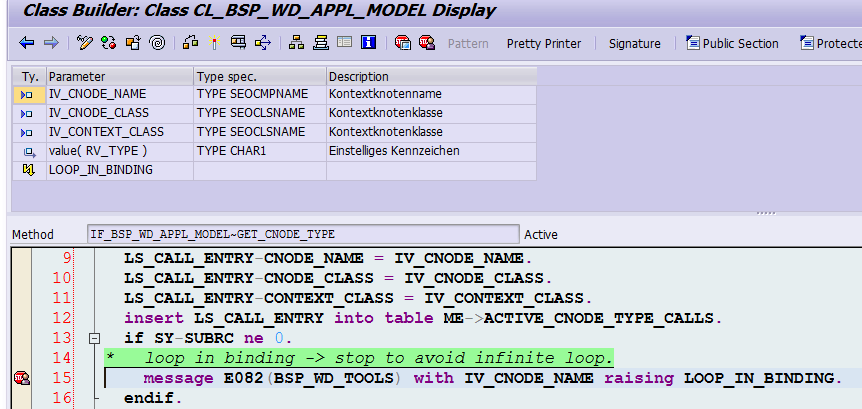Click the message E082 statement line
Image resolution: width=862 pixels, height=409 pixels.
[x=493, y=379]
